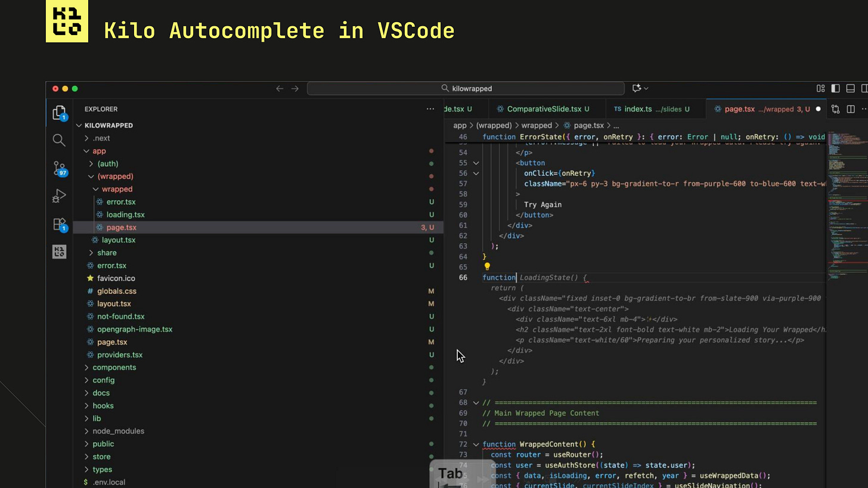The height and width of the screenshot is (488, 868).
Task: Click the wrapped breadcrumb segment
Action: (x=537, y=126)
